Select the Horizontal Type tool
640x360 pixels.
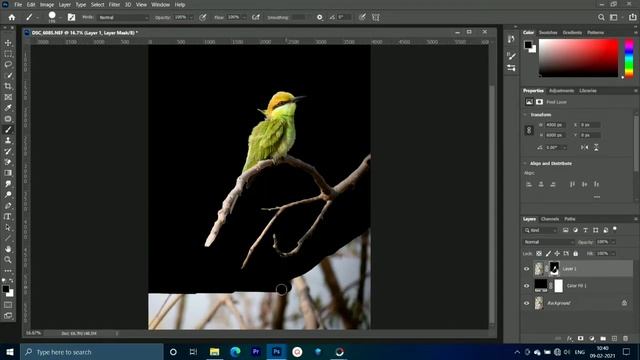point(8,217)
